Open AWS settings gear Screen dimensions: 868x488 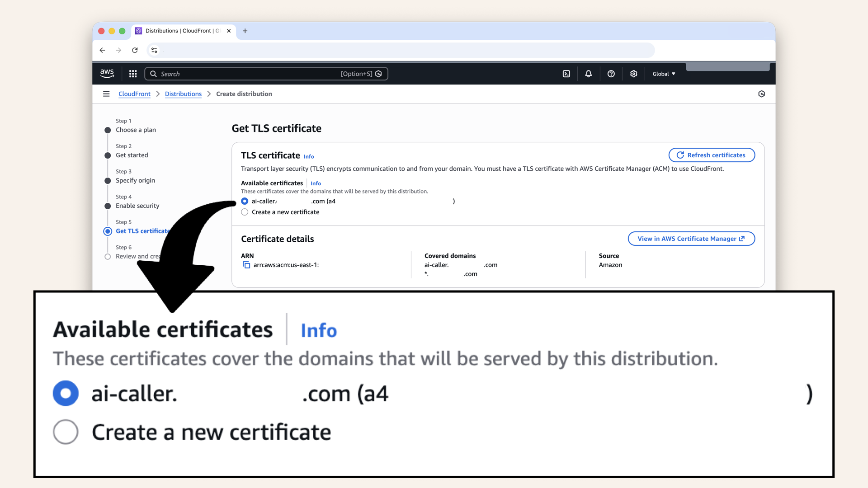point(633,74)
